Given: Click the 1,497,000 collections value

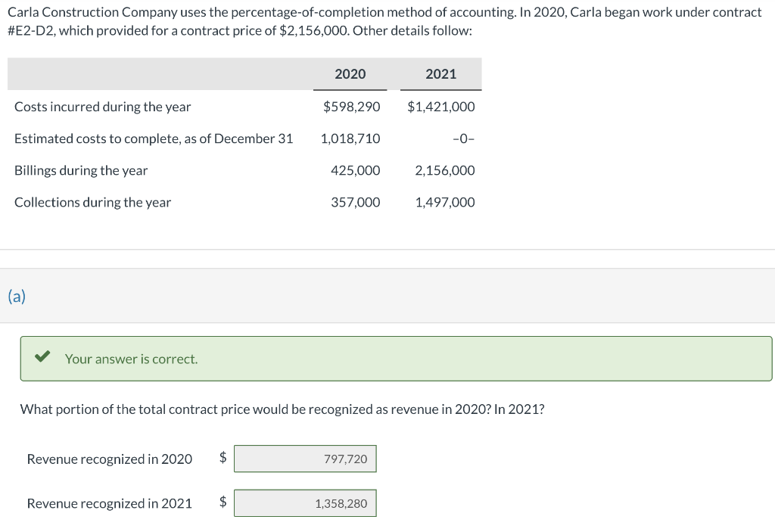Looking at the screenshot, I should click(445, 202).
